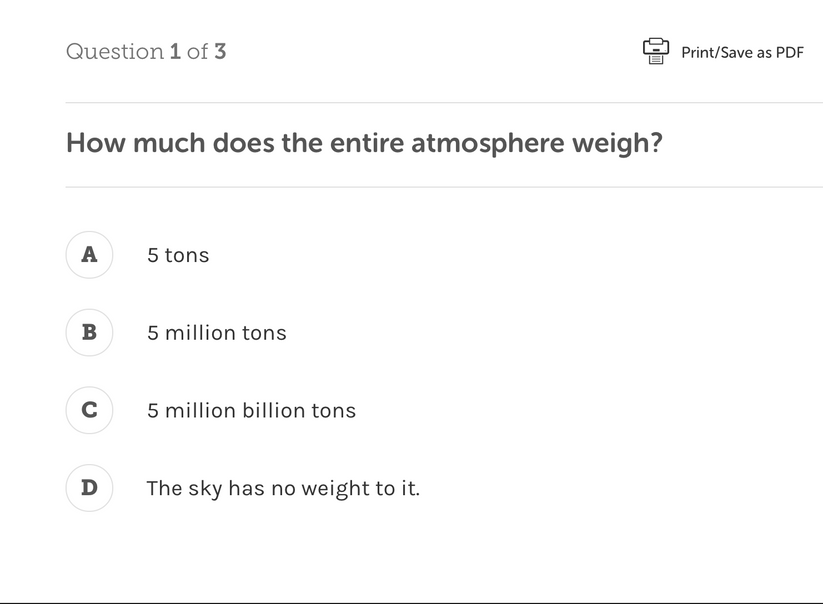Open the Print/Save as PDF link
This screenshot has width=823, height=604.
pyautogui.click(x=741, y=52)
